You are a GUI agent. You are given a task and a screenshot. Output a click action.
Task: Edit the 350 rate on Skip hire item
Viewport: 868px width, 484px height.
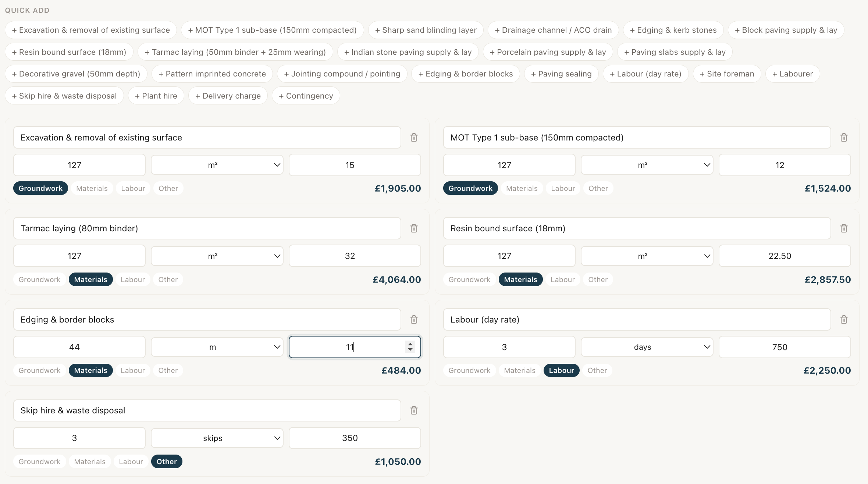coord(355,438)
